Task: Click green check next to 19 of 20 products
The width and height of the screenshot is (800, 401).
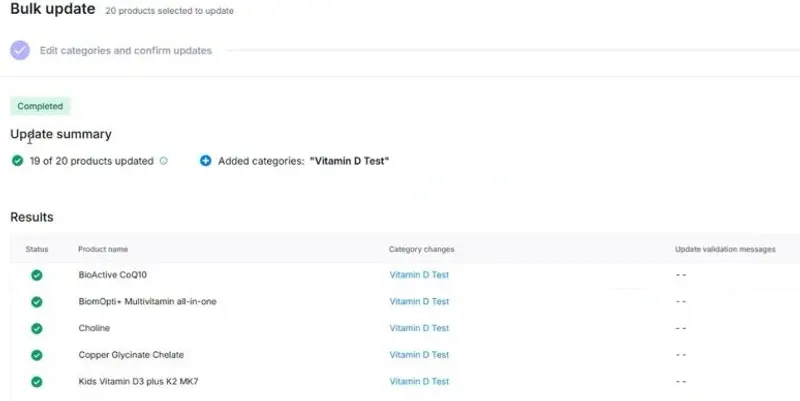Action: point(17,161)
